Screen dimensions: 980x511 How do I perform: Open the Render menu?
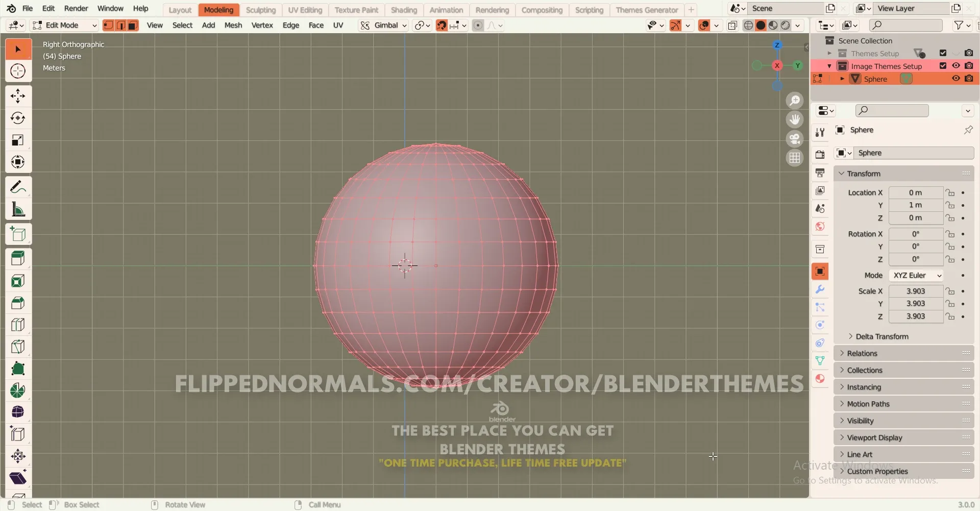coord(77,8)
